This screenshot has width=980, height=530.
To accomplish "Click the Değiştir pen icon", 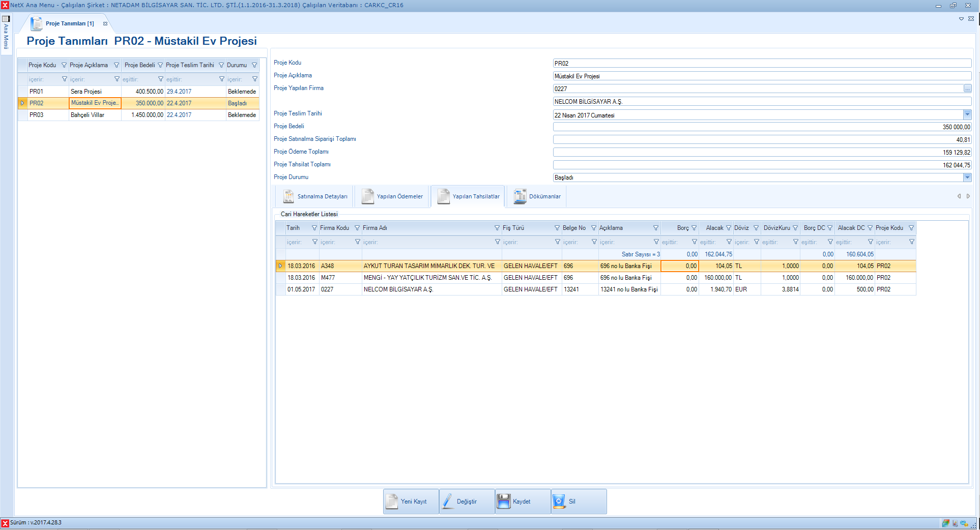I will tap(447, 502).
